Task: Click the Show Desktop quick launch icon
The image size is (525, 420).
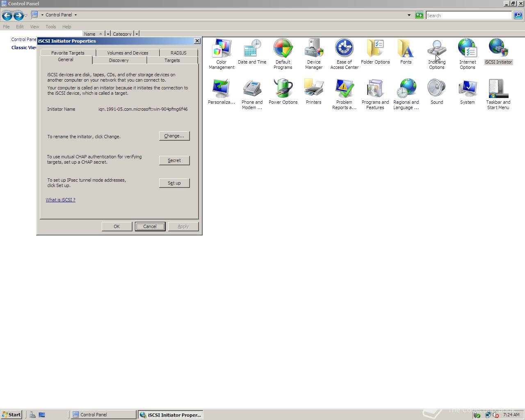Action: 42,415
